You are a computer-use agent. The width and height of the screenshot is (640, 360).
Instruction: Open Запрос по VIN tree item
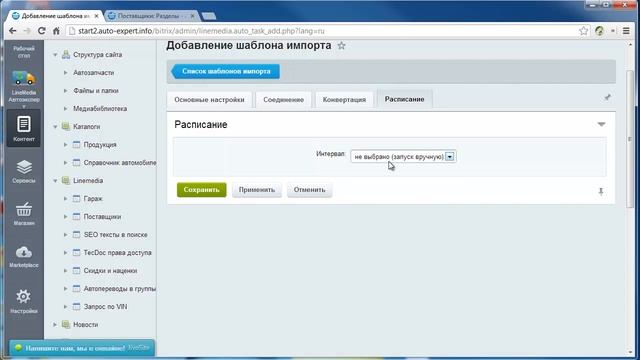(x=105, y=307)
